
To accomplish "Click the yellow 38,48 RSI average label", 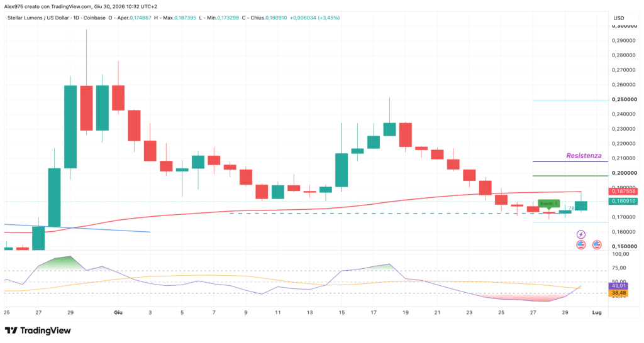I will [x=619, y=293].
